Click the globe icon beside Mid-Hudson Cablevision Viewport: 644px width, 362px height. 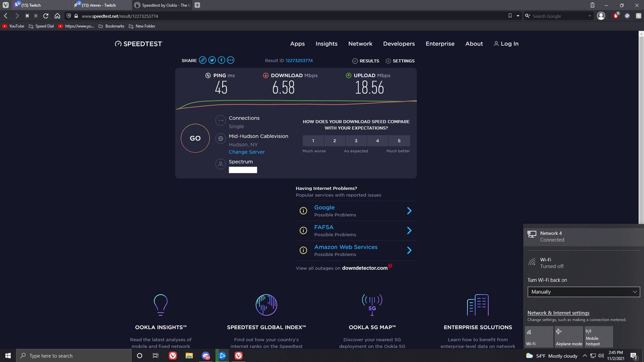pos(220,138)
